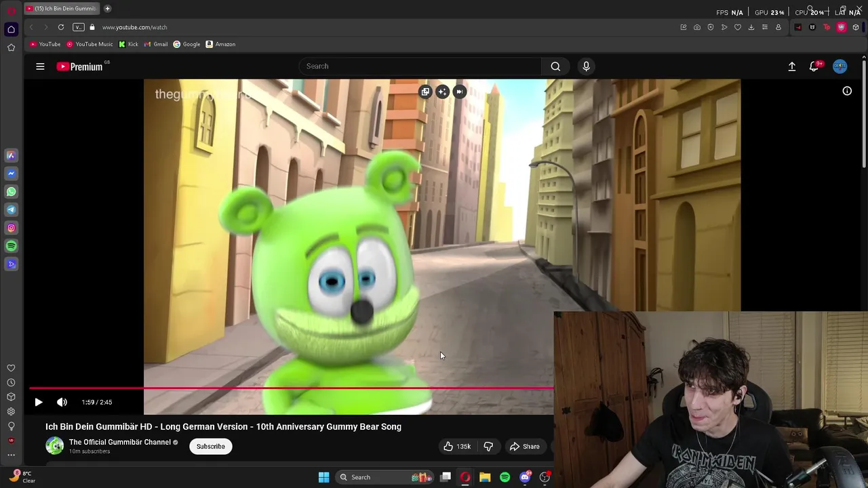Open downloads from the toolbar download icon
Screen dimensions: 868x488
pyautogui.click(x=751, y=27)
